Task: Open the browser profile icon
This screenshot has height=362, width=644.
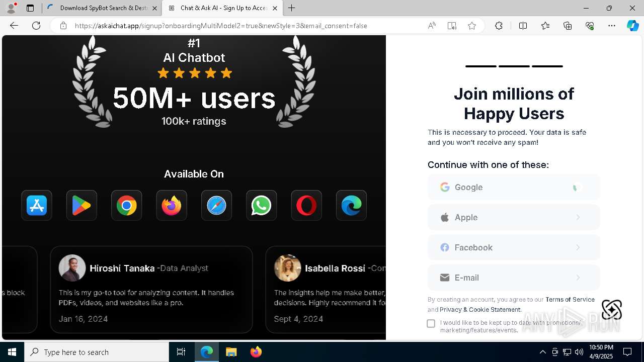Action: point(11,8)
